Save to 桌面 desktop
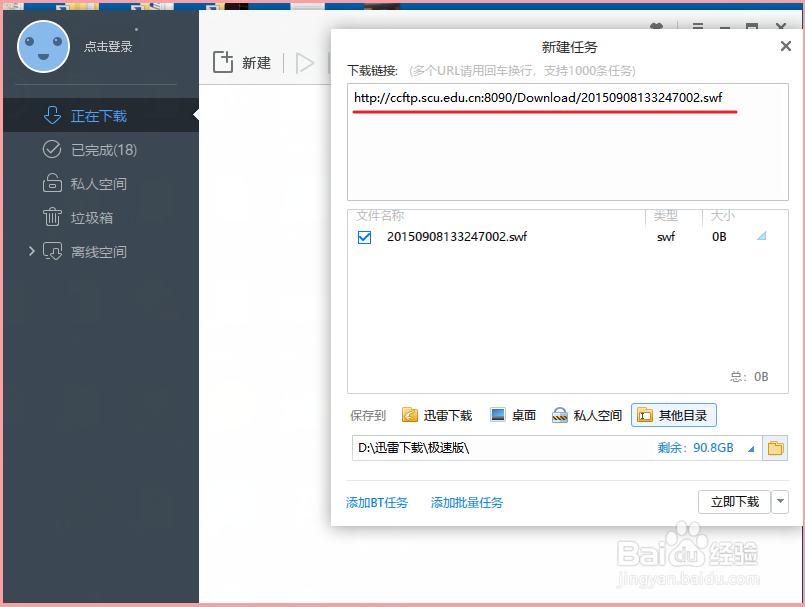805x607 pixels. (513, 415)
